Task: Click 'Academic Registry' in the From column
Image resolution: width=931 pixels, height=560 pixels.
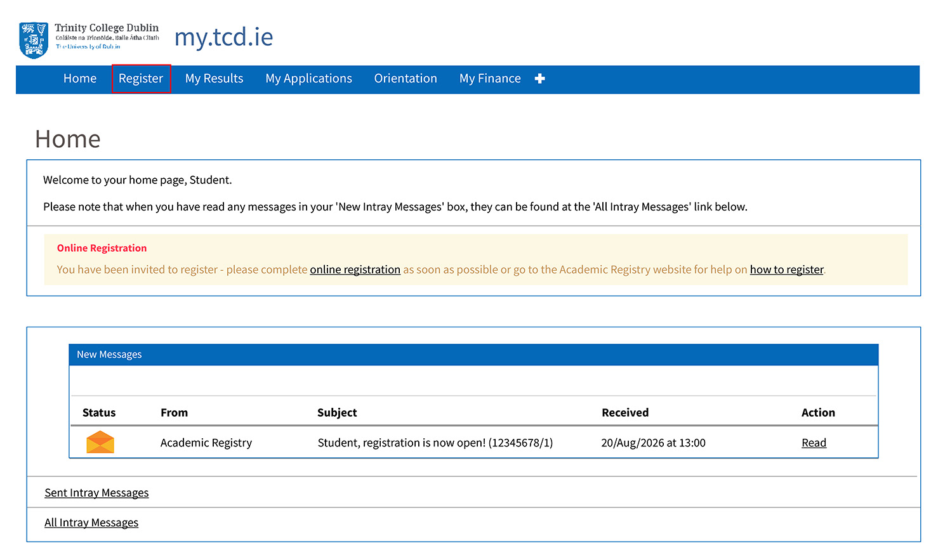Action: 206,443
